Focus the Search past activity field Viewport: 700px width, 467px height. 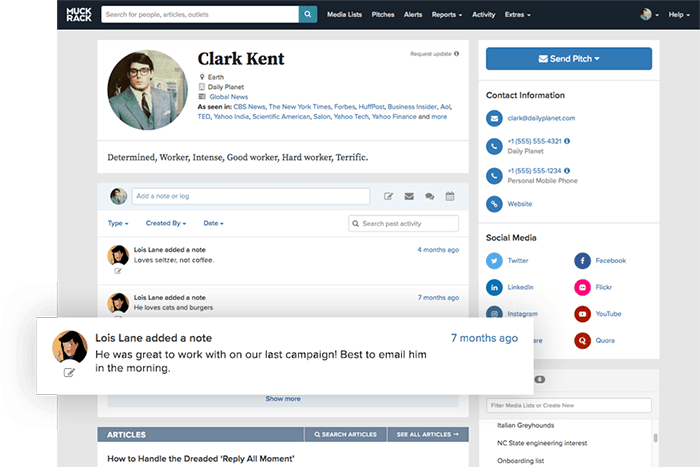[x=404, y=223]
